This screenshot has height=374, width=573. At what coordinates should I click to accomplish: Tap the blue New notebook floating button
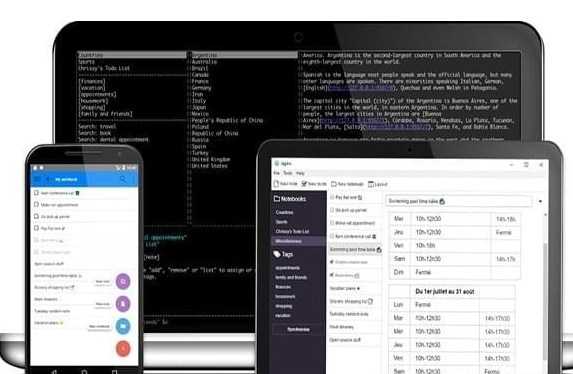coord(123,326)
